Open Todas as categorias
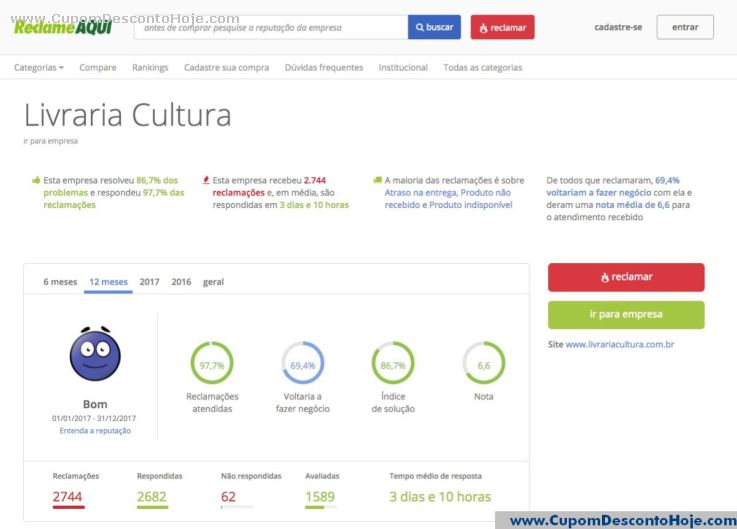This screenshot has width=737, height=529. click(x=483, y=67)
